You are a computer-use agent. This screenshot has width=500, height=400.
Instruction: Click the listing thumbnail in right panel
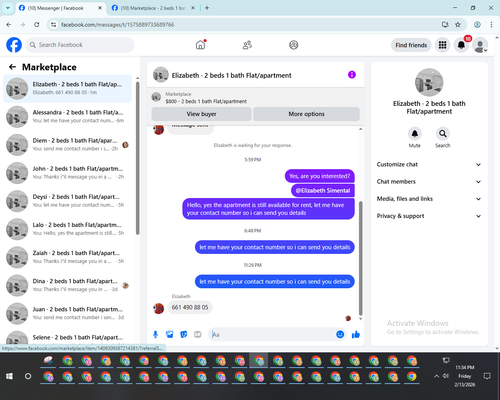tap(429, 82)
